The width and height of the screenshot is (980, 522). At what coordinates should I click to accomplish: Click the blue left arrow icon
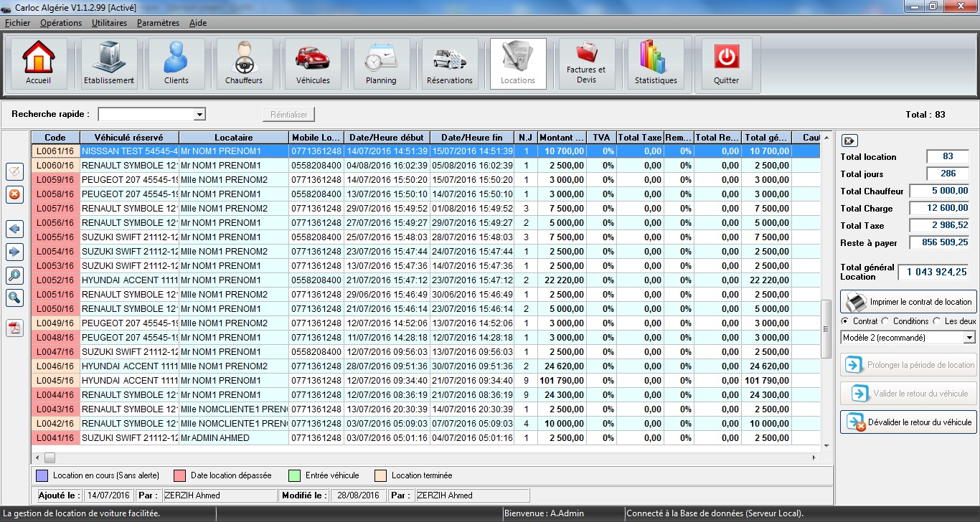click(14, 229)
